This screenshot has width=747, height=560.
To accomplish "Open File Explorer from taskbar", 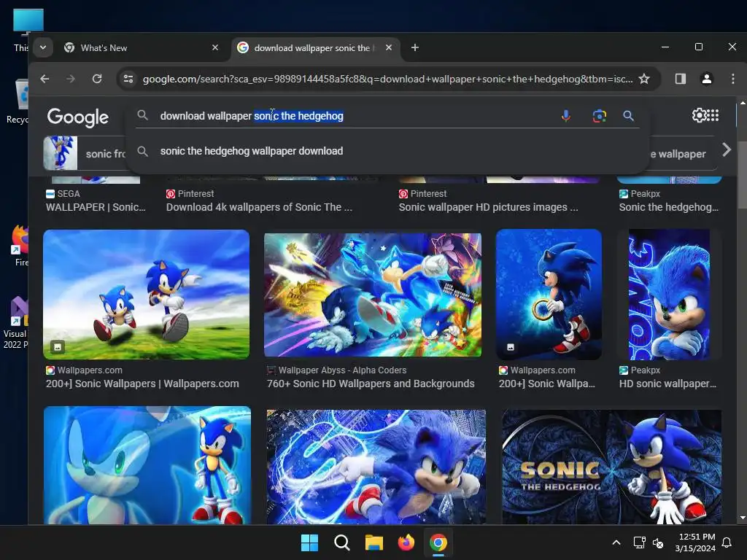I will (x=374, y=542).
